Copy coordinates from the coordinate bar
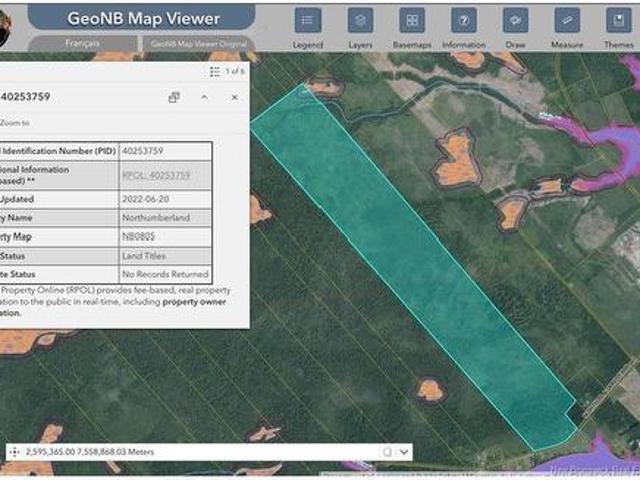This screenshot has height=480, width=640. [x=386, y=452]
